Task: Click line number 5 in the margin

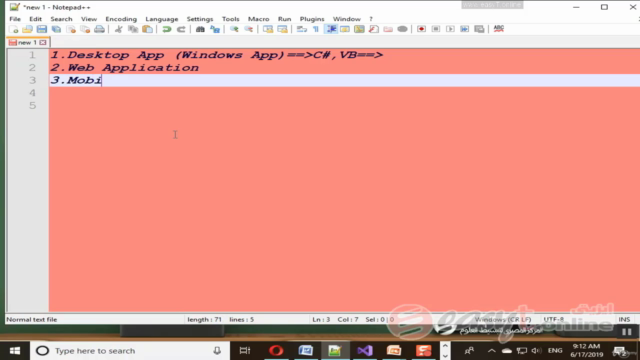Action: coord(32,105)
